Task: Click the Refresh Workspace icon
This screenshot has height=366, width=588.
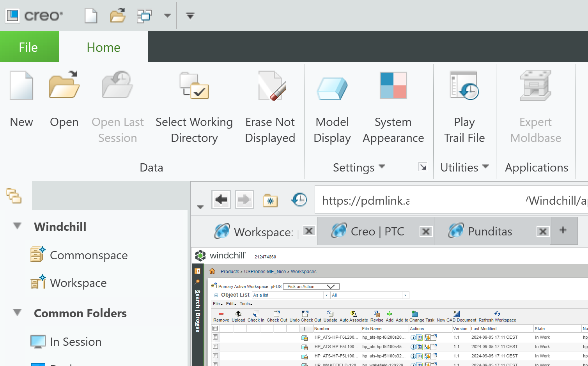Action: coord(497,314)
